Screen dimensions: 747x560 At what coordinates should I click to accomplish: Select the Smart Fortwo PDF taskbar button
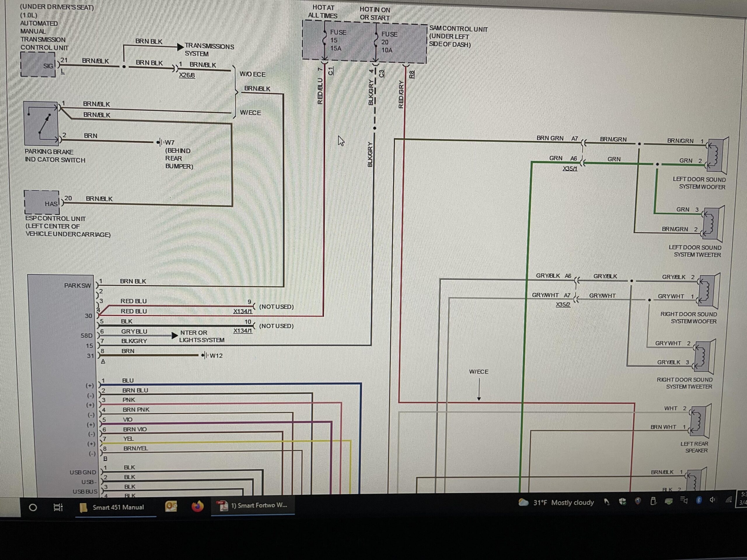click(253, 505)
